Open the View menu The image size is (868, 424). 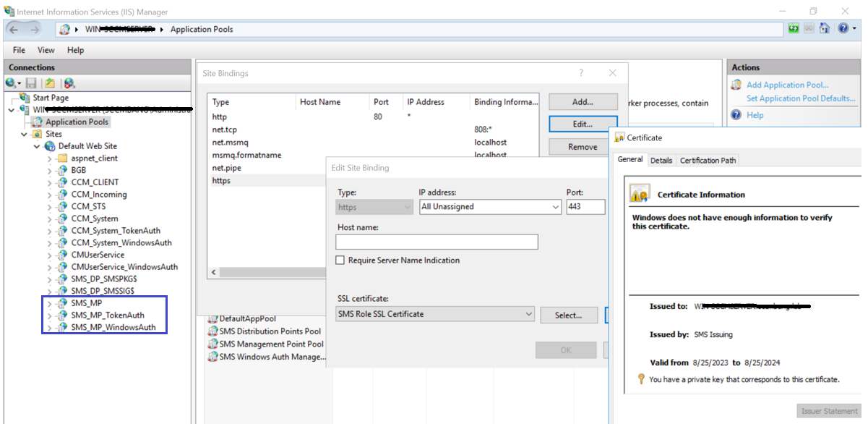point(46,51)
